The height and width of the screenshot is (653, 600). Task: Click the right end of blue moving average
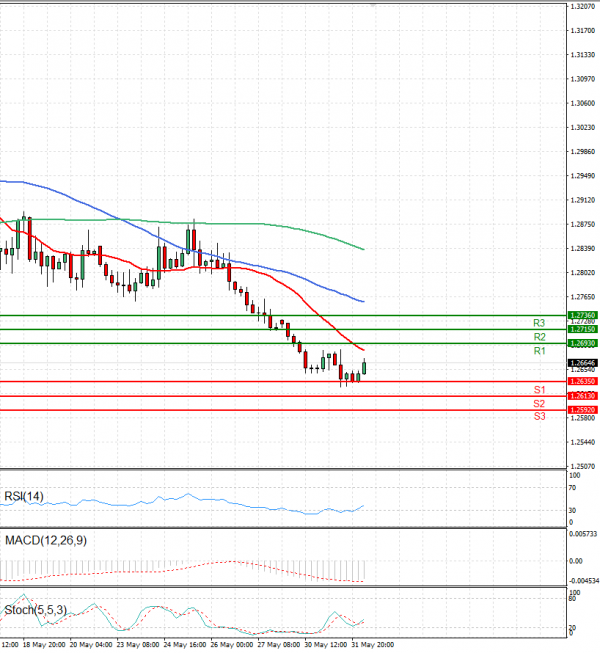coord(362,301)
